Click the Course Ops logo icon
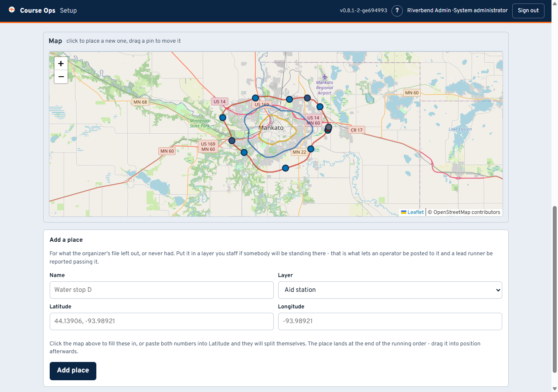 pos(12,10)
